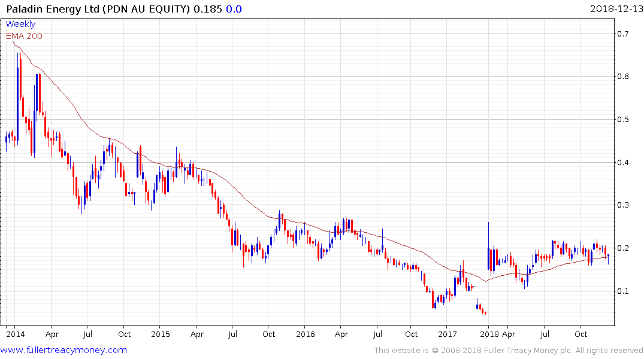The width and height of the screenshot is (644, 359).
Task: Click the 0.5 price axis label
Action: [623, 120]
